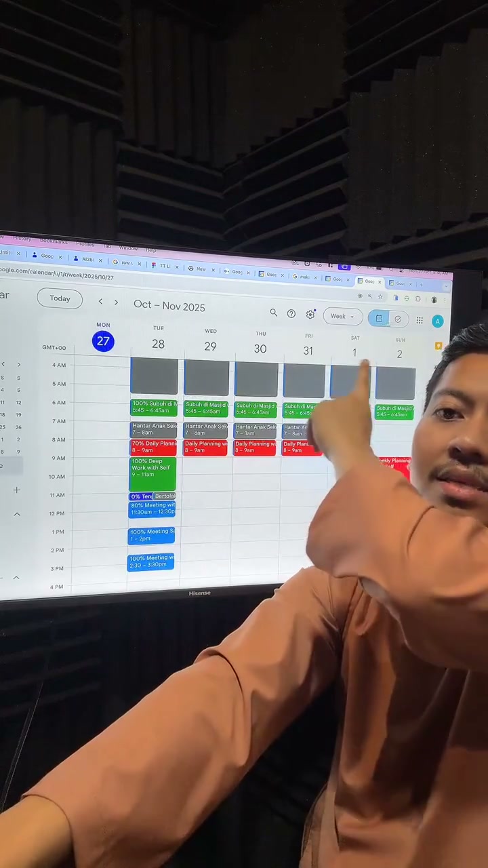This screenshot has height=868, width=488.
Task: Select Tuesday 28 date header
Action: click(x=158, y=344)
